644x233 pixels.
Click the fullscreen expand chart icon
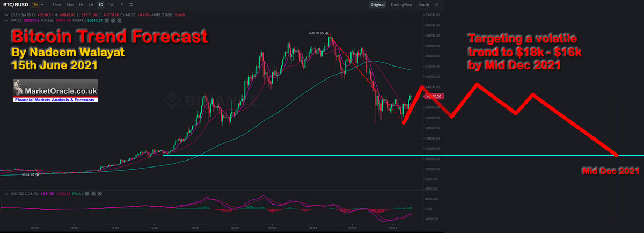pos(438,4)
